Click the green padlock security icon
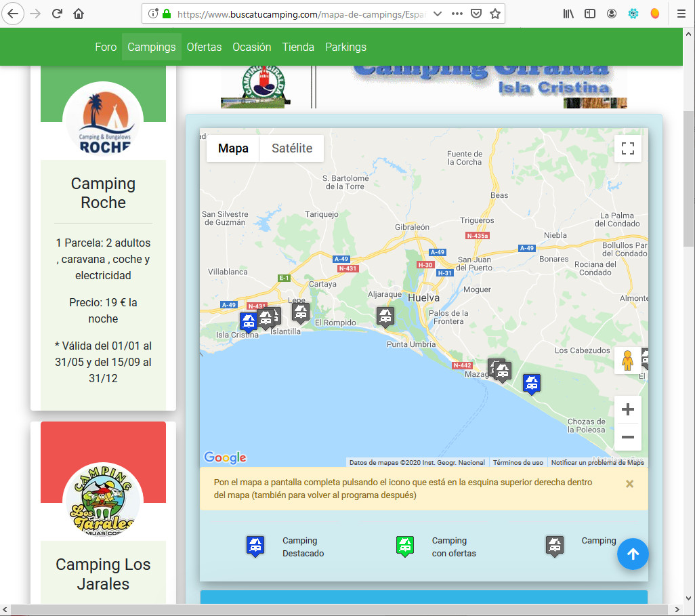The height and width of the screenshot is (616, 695). click(167, 14)
